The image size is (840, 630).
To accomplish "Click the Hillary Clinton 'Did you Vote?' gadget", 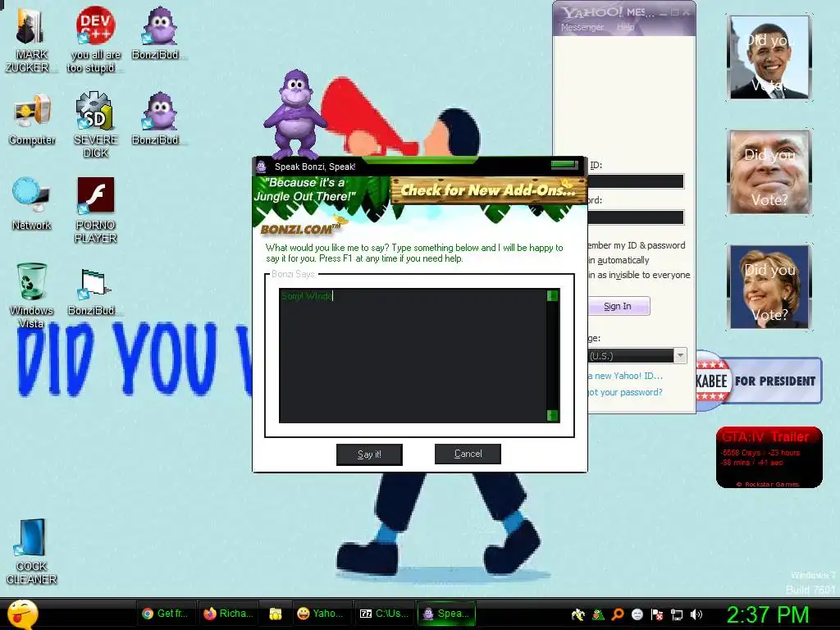I will coord(769,286).
